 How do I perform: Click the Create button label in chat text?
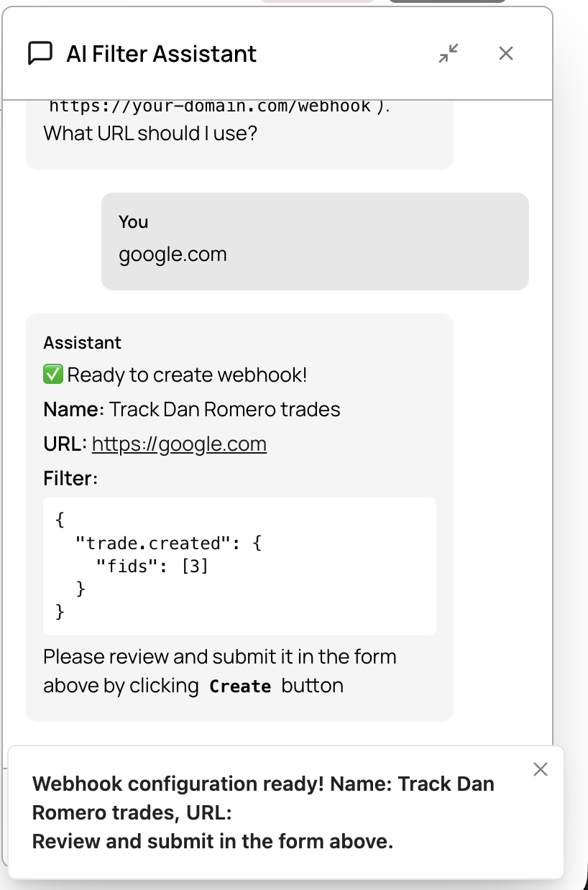[x=240, y=686]
